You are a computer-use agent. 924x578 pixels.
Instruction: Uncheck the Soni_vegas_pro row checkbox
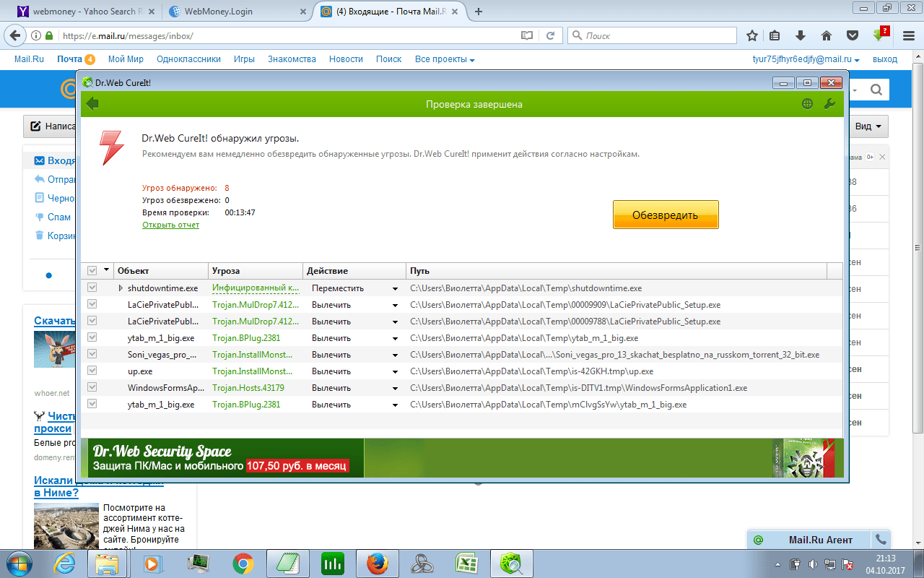pos(92,354)
